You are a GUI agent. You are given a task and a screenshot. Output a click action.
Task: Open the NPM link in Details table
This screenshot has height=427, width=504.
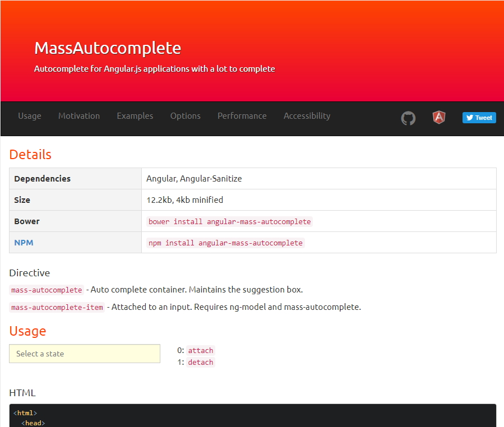pos(24,243)
